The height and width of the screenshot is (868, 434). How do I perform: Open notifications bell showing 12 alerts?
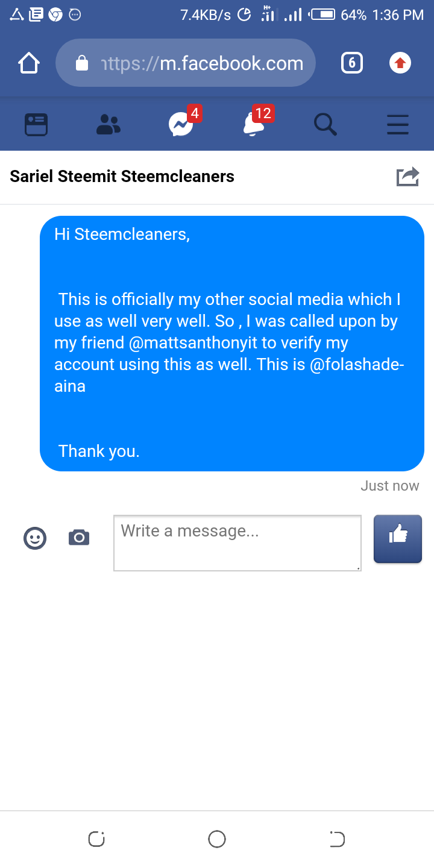click(253, 125)
